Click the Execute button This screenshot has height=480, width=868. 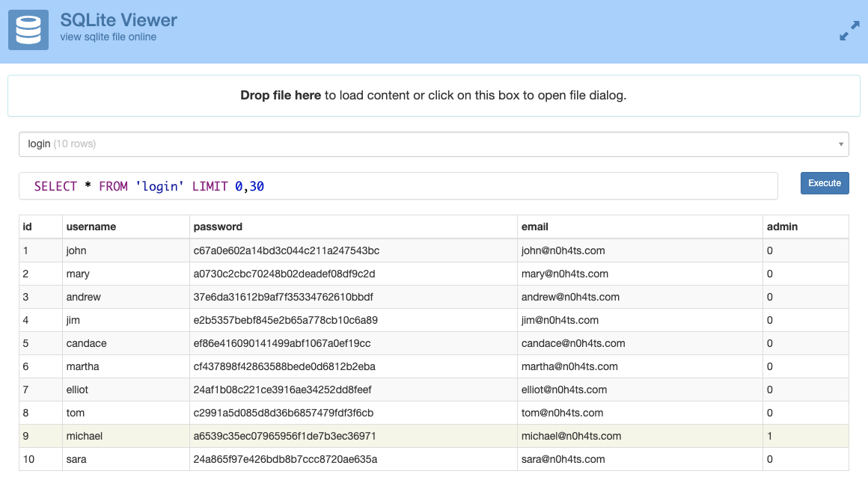point(825,183)
